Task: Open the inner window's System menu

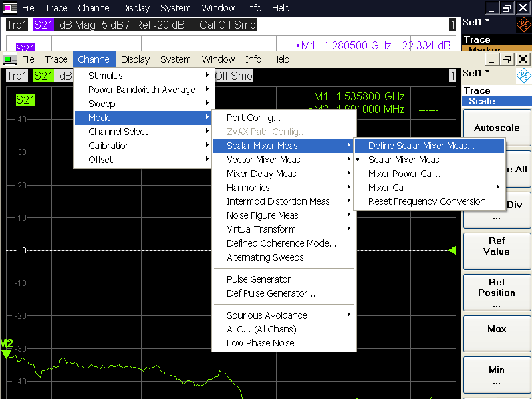Action: 176,59
